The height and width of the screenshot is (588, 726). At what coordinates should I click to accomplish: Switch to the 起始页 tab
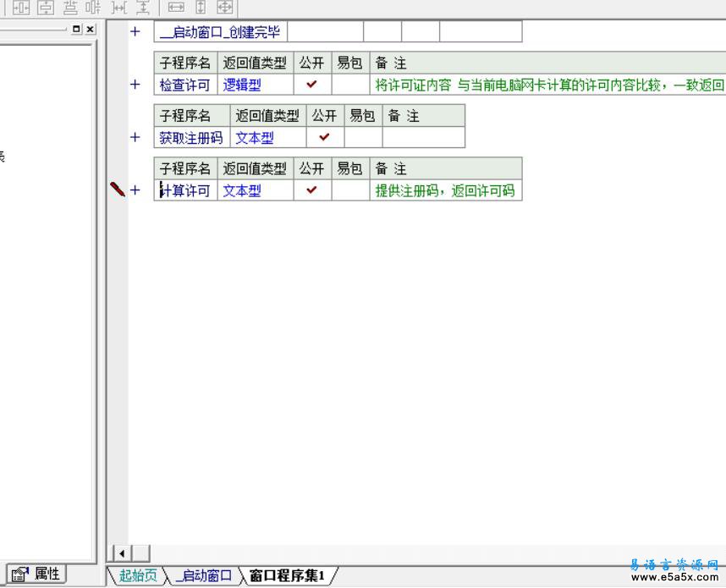(x=138, y=575)
